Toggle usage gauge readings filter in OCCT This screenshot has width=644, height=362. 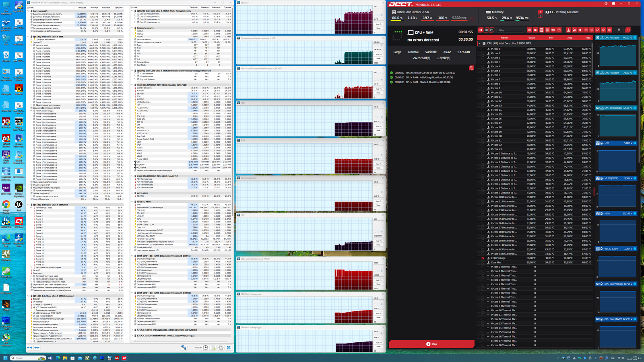pos(598,30)
